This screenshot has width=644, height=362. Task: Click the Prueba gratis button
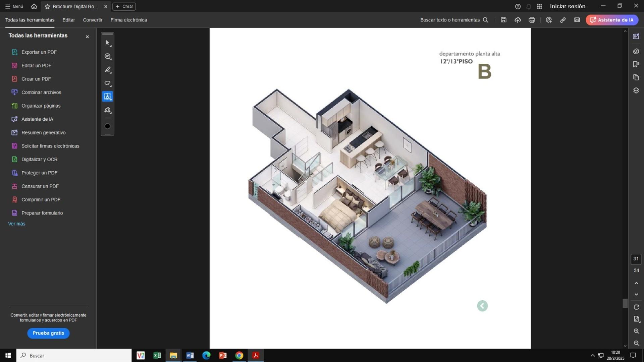48,333
